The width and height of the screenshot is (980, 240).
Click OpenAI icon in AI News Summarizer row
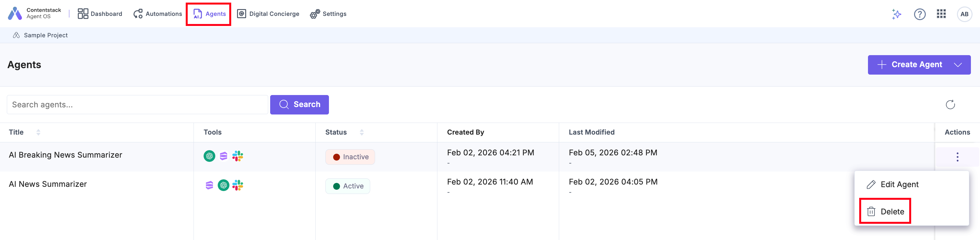(223, 185)
